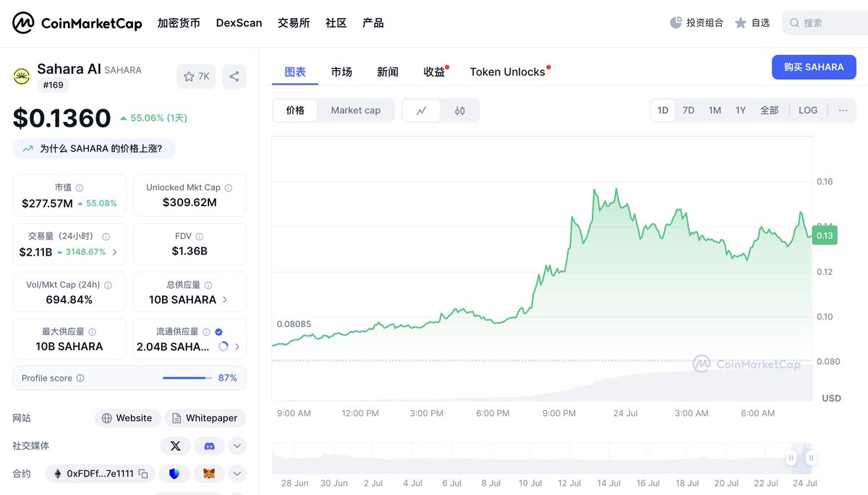Click the share icon next to 7K
868x495 pixels.
234,77
